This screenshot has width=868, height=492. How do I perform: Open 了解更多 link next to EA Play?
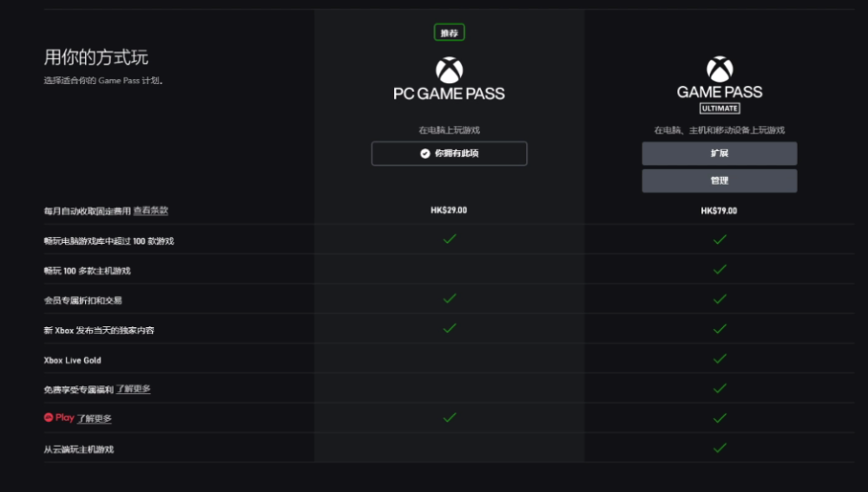pos(95,418)
